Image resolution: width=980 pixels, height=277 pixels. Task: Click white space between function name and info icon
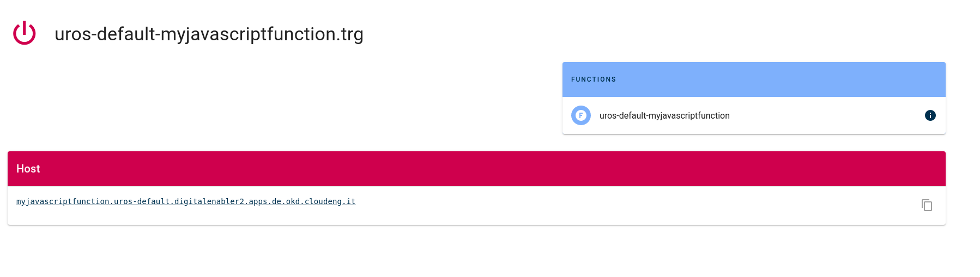828,115
